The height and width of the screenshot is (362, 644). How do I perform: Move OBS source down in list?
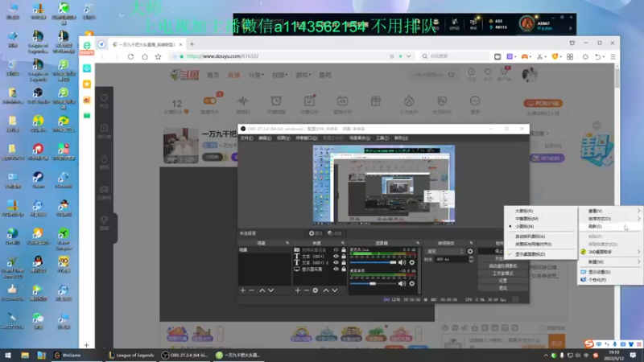(x=335, y=290)
